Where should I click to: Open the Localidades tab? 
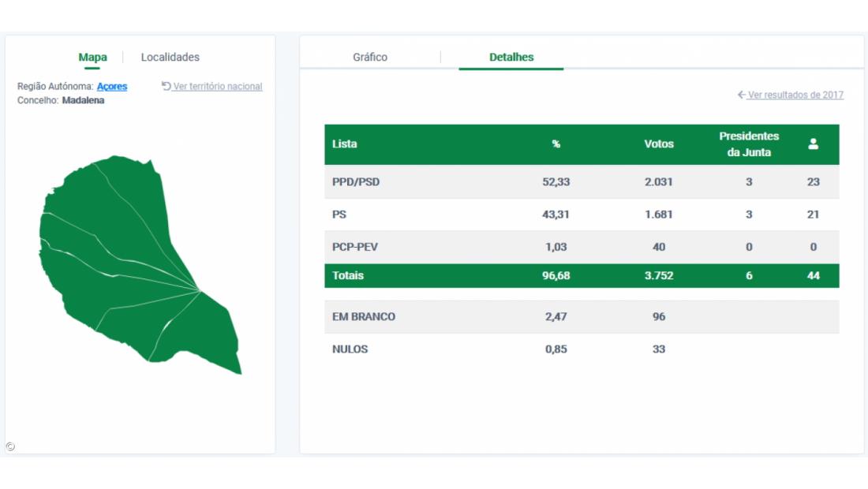[170, 58]
